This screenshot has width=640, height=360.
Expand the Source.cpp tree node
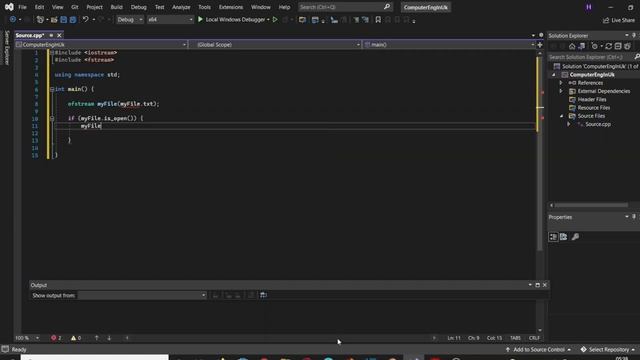569,124
